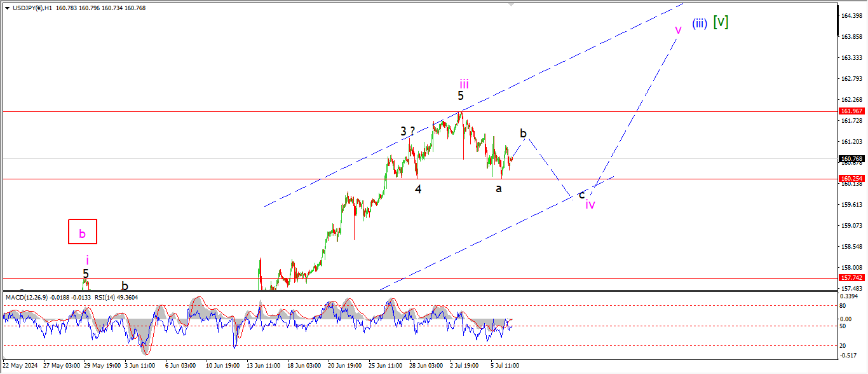Select the 157.742 red price tag
868x374 pixels.
851,278
